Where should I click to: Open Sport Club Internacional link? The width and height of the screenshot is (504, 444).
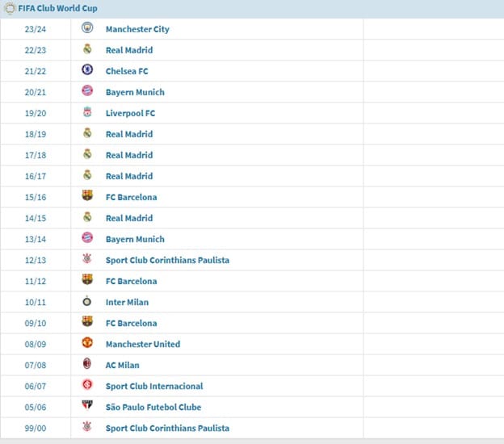[154, 386]
